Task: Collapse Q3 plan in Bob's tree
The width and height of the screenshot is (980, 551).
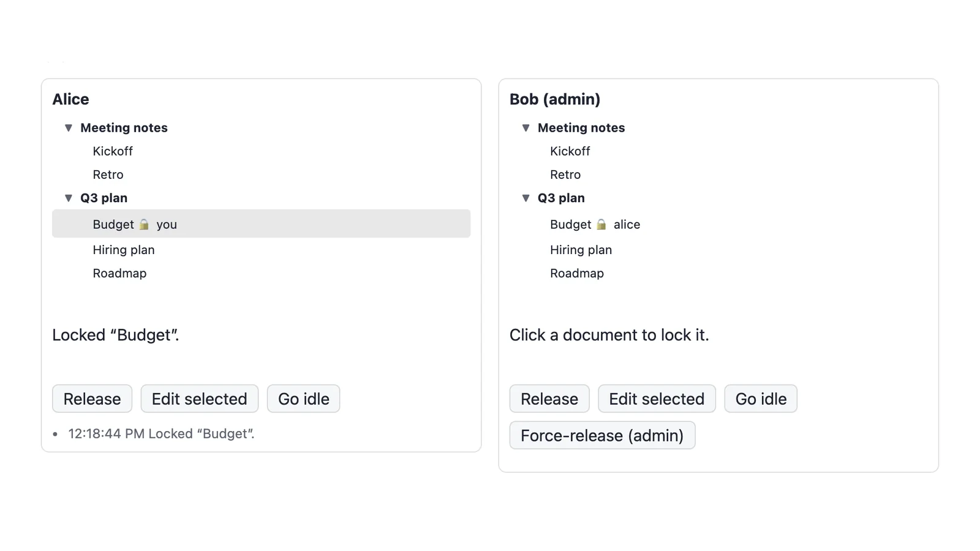Action: pyautogui.click(x=526, y=198)
